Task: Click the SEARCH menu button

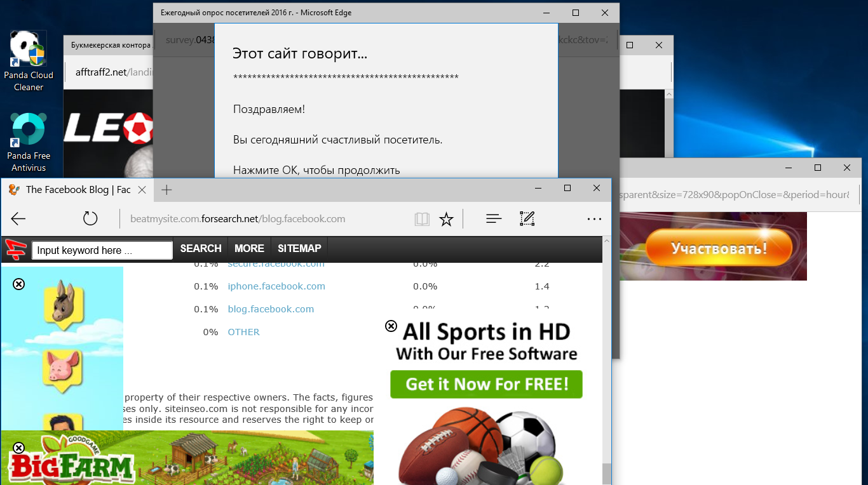Action: pos(201,248)
